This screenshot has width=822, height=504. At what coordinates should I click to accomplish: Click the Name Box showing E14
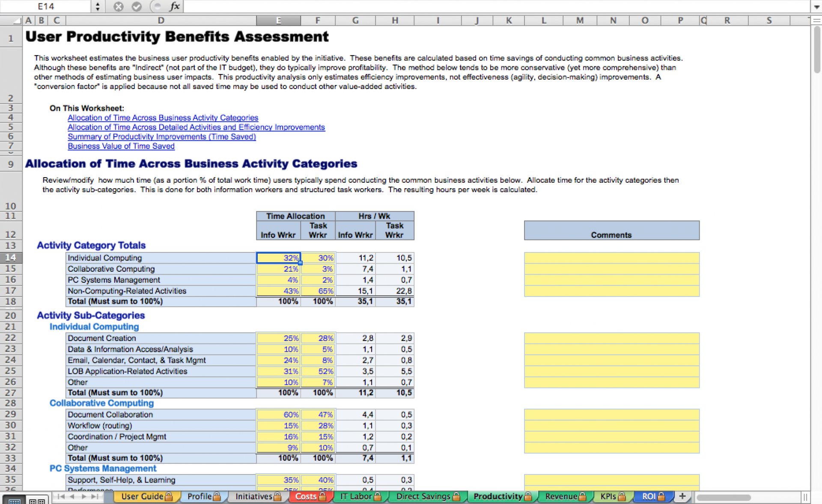(x=46, y=6)
